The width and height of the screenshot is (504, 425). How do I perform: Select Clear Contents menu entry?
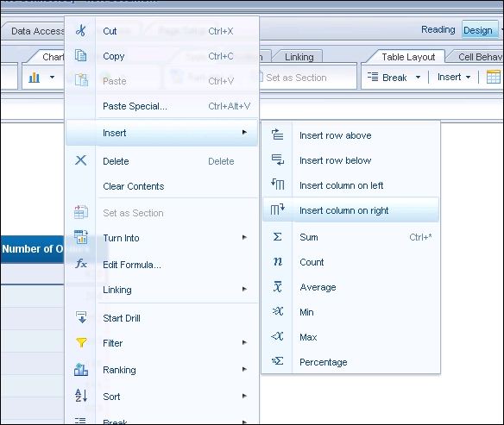tap(161, 186)
